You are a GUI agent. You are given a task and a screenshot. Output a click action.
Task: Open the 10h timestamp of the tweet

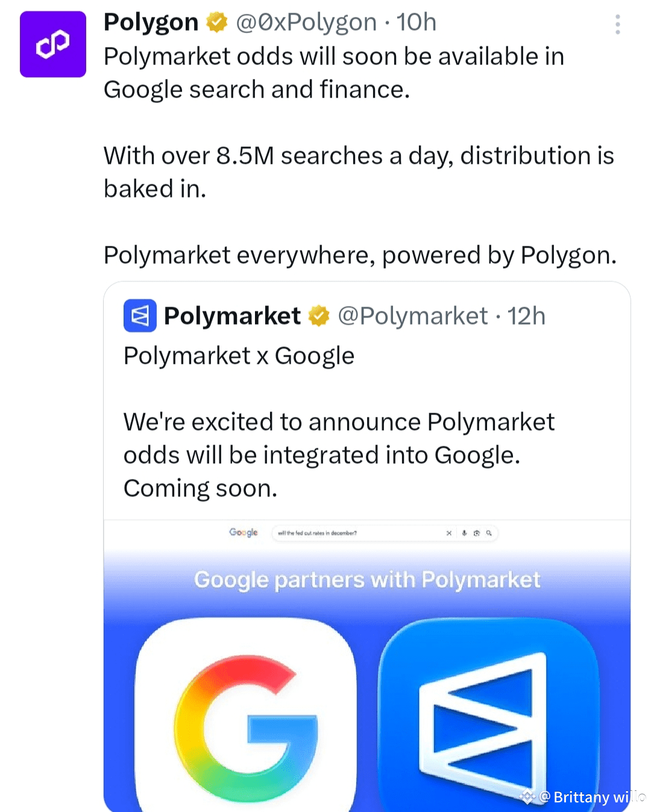pyautogui.click(x=417, y=22)
